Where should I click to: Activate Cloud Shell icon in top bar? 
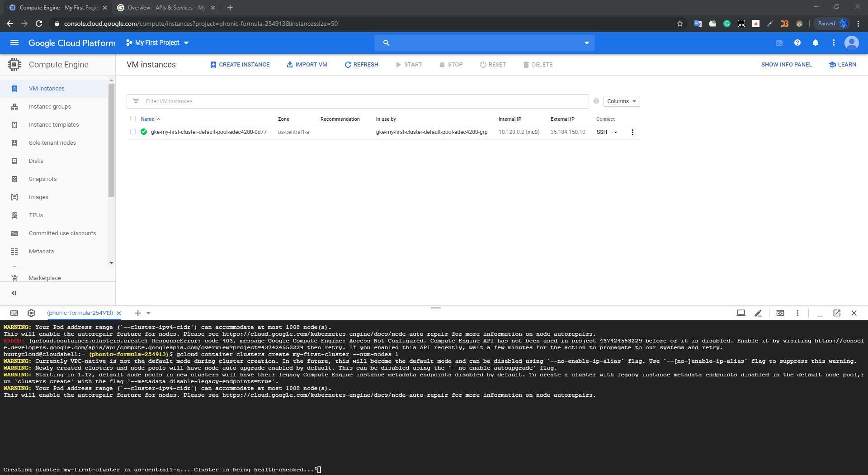[x=779, y=43]
